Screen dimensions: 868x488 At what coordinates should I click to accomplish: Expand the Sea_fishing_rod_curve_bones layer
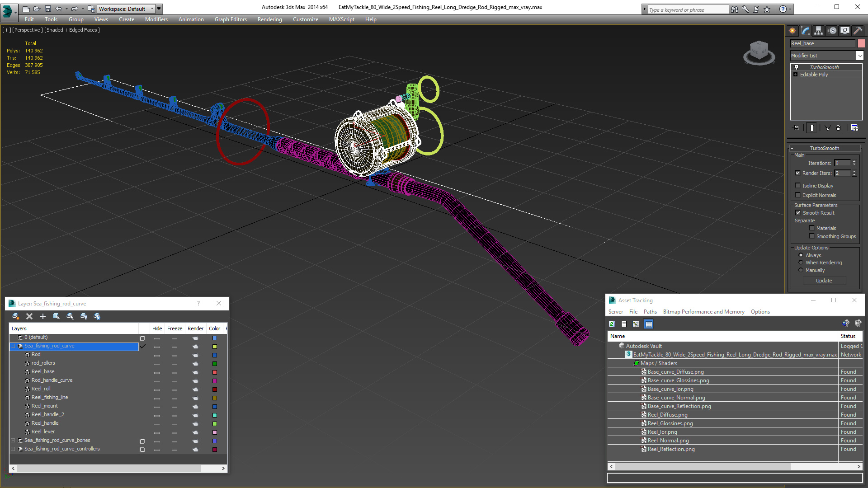coord(13,441)
